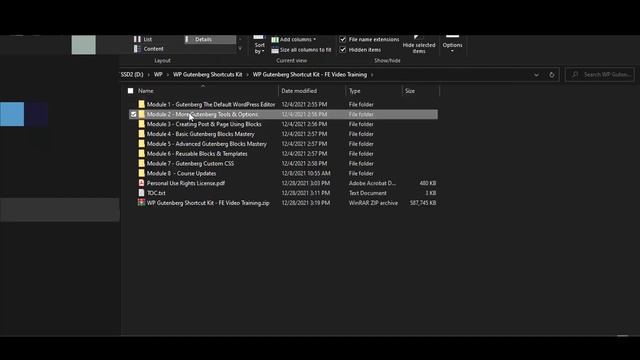Click the Module 5 folder icon
The width and height of the screenshot is (640, 360).
(x=141, y=143)
